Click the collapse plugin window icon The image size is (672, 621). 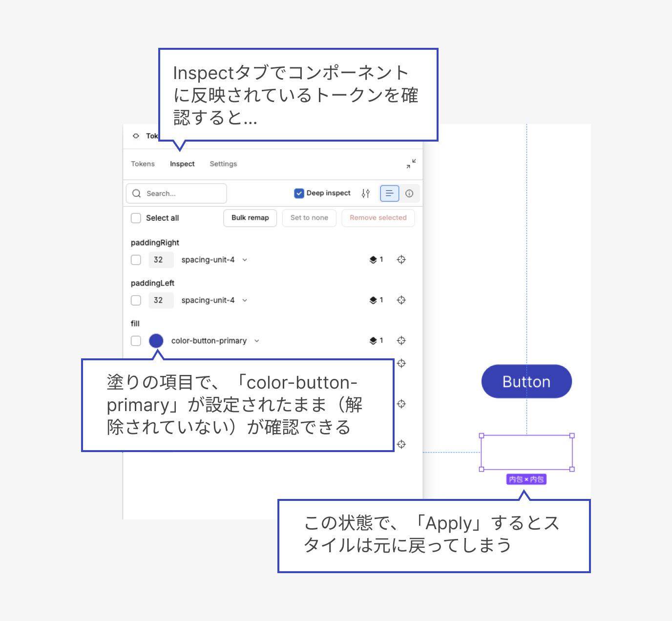[x=411, y=164]
